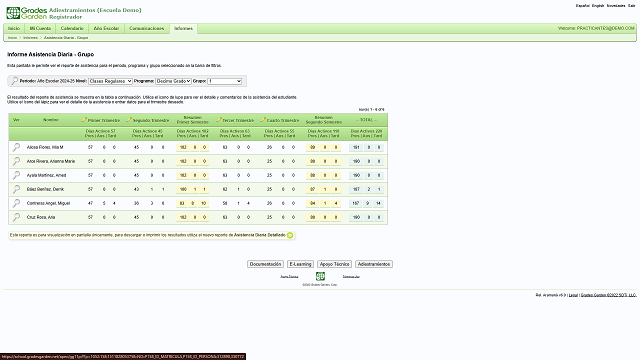This screenshot has width=640, height=360.
Task: Click the green footer logo icon
Action: pyautogui.click(x=320, y=276)
